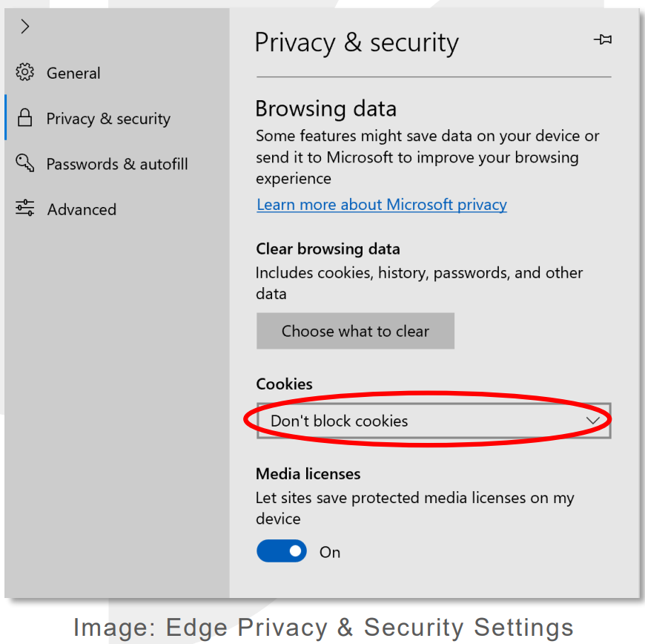Click the Privacy & security page heading
The width and height of the screenshot is (645, 644).
coord(357,43)
